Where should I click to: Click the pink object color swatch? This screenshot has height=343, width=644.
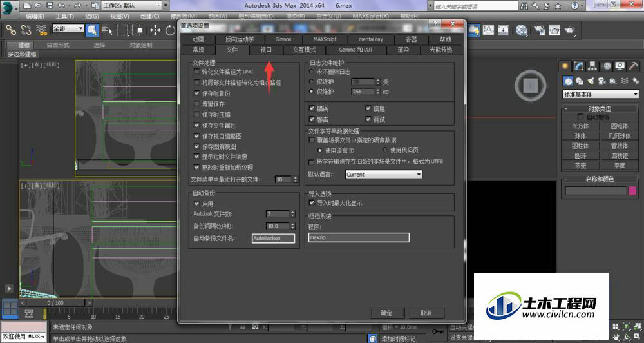(x=632, y=191)
